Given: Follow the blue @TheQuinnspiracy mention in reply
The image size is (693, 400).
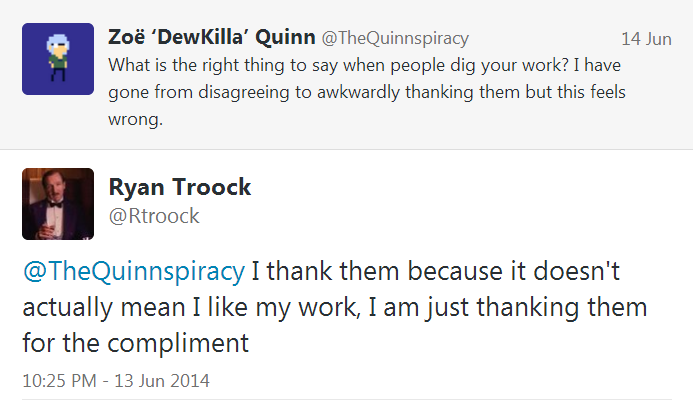Looking at the screenshot, I should (x=133, y=271).
